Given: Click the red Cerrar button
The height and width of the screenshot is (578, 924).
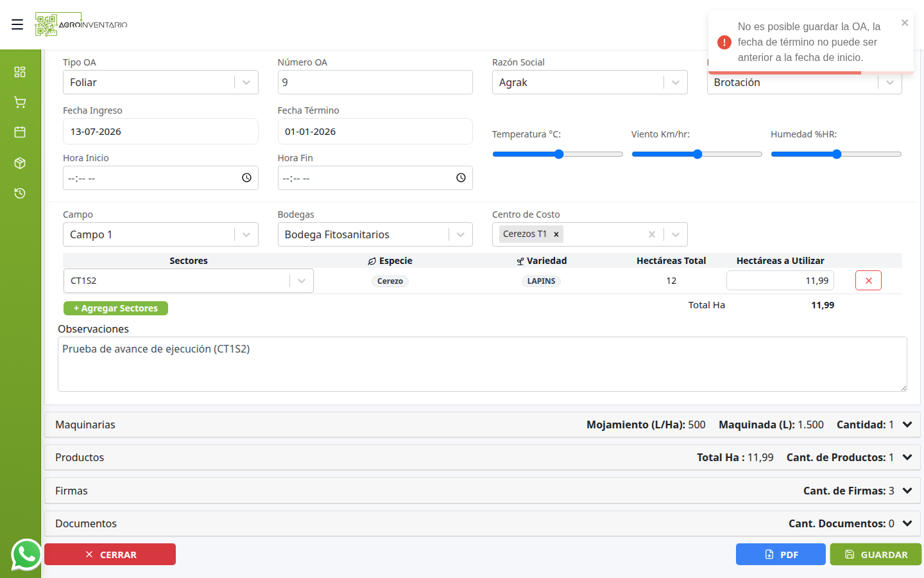Looking at the screenshot, I should point(110,554).
